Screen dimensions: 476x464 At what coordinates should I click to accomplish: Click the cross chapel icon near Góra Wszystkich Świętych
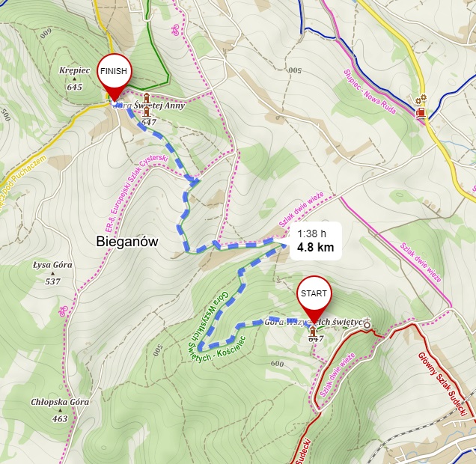point(367,323)
